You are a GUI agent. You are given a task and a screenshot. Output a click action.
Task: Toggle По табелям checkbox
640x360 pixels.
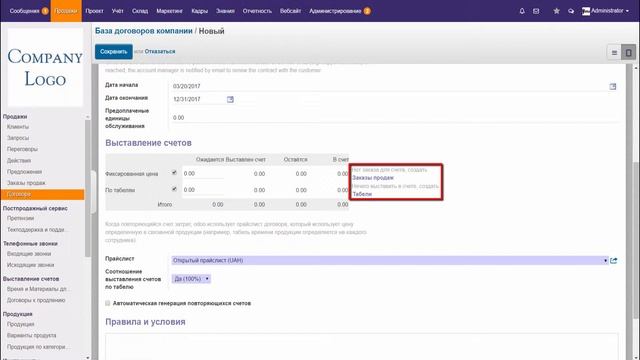[x=174, y=189]
